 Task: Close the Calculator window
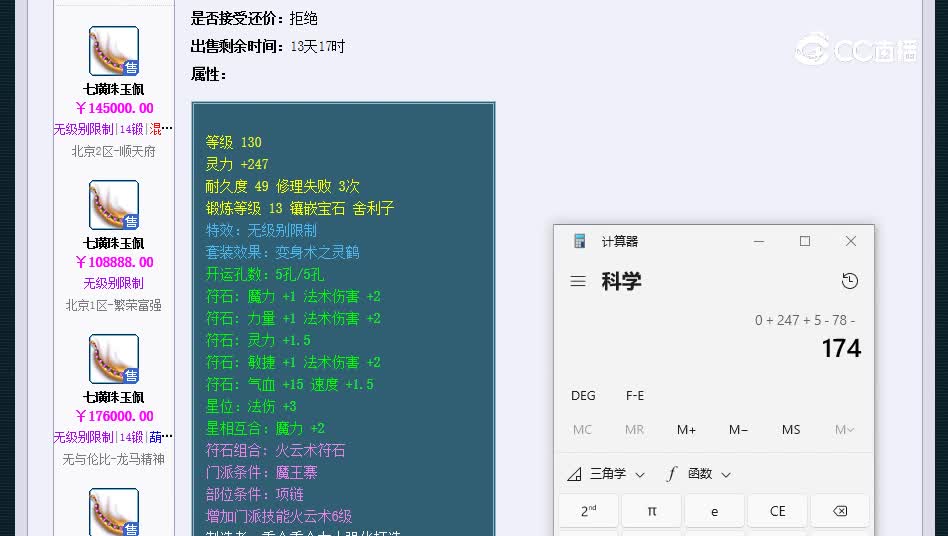click(x=851, y=241)
